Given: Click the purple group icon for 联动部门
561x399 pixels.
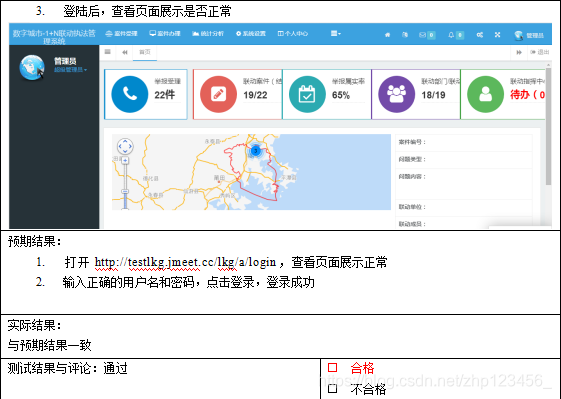Looking at the screenshot, I should tap(396, 94).
